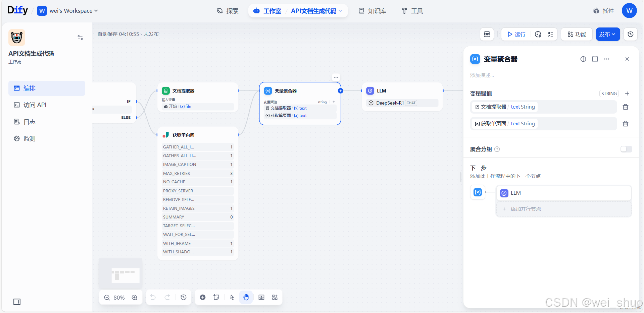Open the ENV environment variables button

(487, 34)
